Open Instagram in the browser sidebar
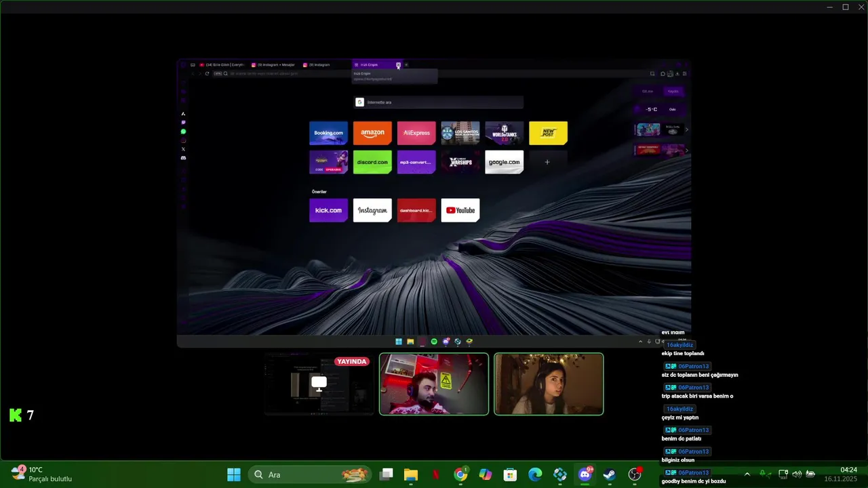Screen dimensions: 868x488 point(183,140)
